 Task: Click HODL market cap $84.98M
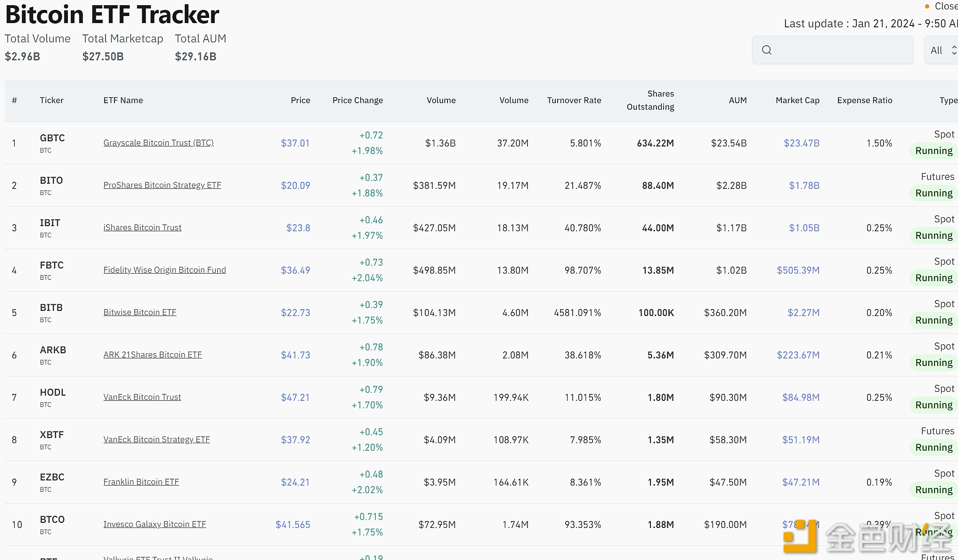(801, 398)
